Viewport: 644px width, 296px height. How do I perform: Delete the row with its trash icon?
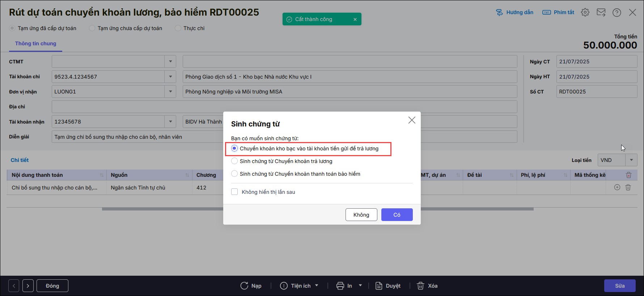click(x=628, y=187)
